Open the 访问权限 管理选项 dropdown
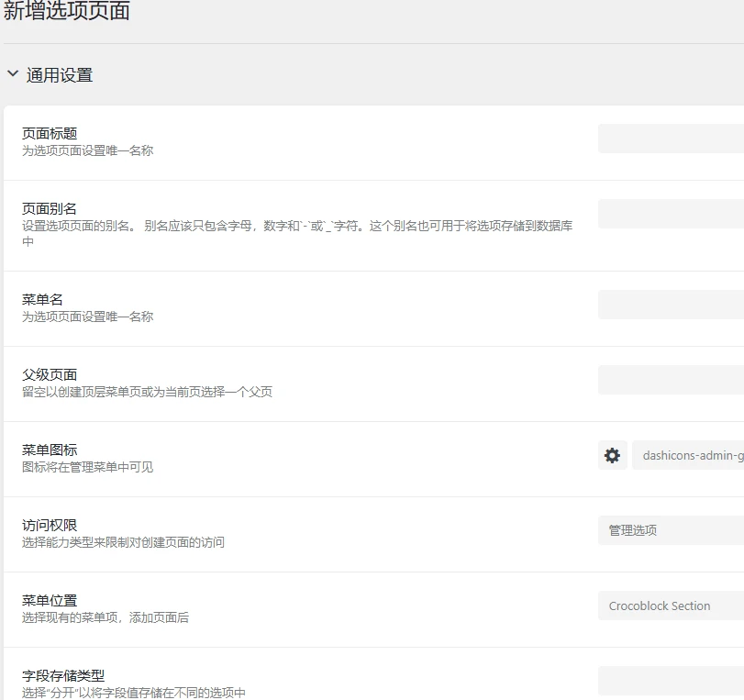 click(x=670, y=530)
